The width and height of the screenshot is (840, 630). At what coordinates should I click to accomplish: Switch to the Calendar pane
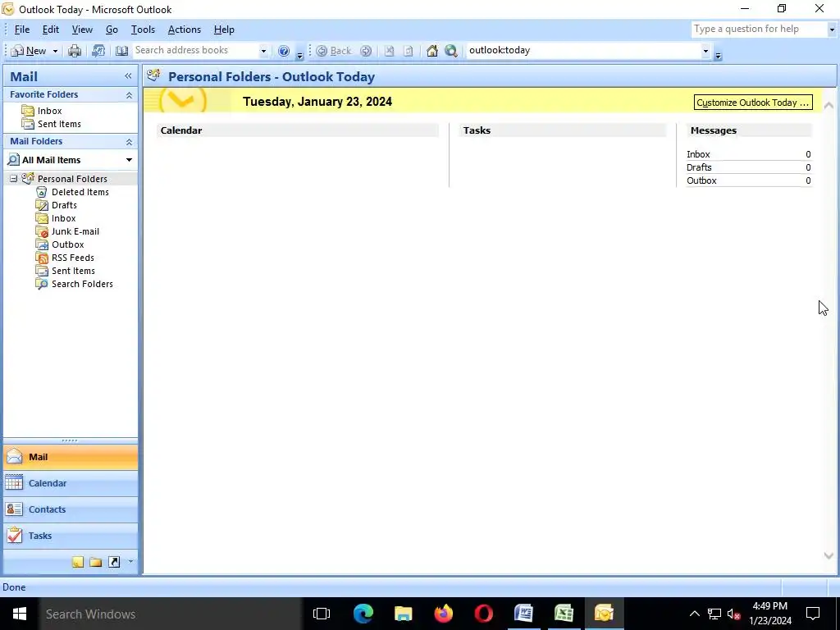71,483
